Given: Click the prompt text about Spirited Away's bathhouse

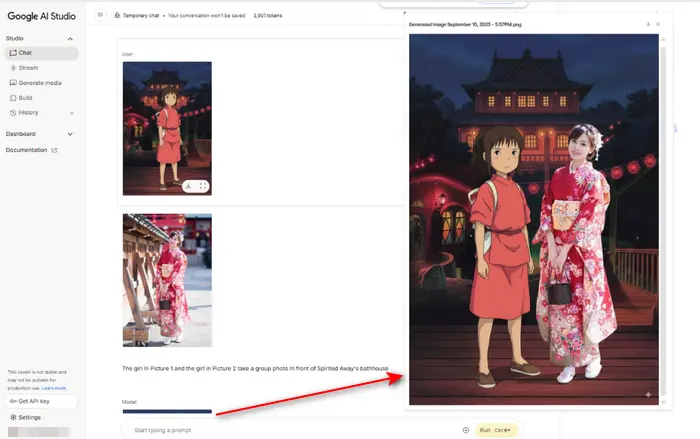Looking at the screenshot, I should (x=255, y=368).
